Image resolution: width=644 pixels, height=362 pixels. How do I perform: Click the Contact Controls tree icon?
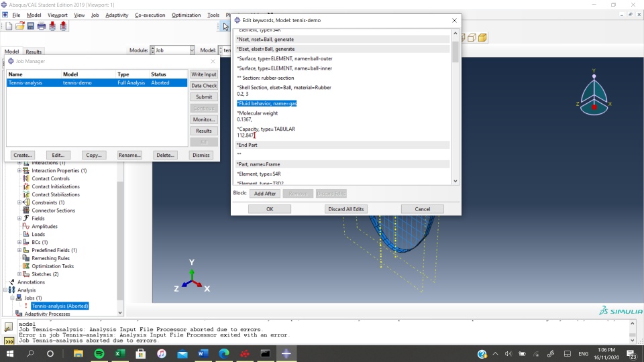point(26,178)
